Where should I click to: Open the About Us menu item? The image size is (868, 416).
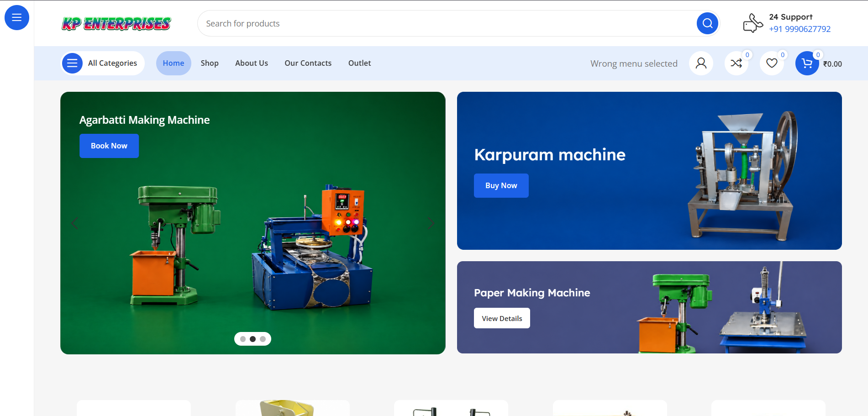(252, 63)
